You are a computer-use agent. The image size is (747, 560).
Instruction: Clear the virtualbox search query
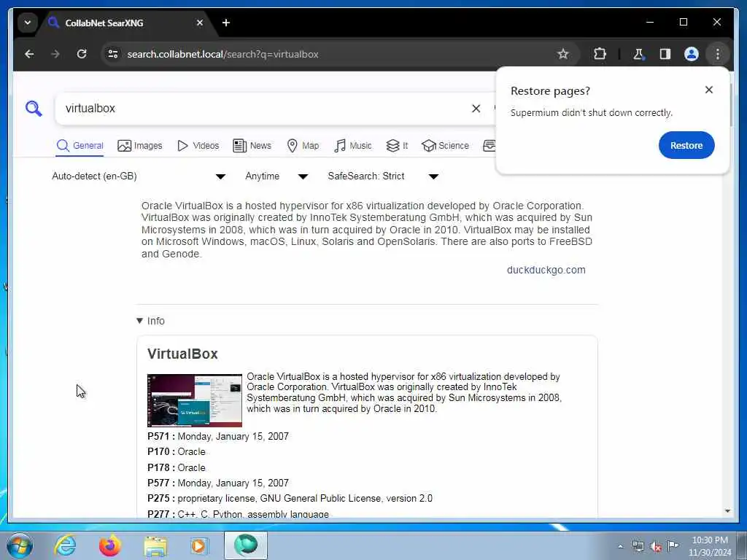click(476, 109)
